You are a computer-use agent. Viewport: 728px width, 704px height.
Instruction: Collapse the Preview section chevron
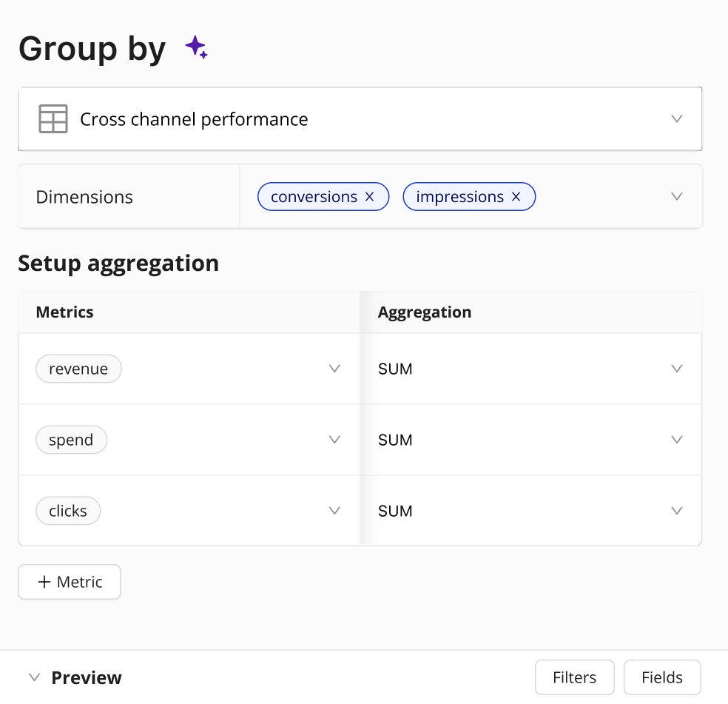click(x=34, y=677)
